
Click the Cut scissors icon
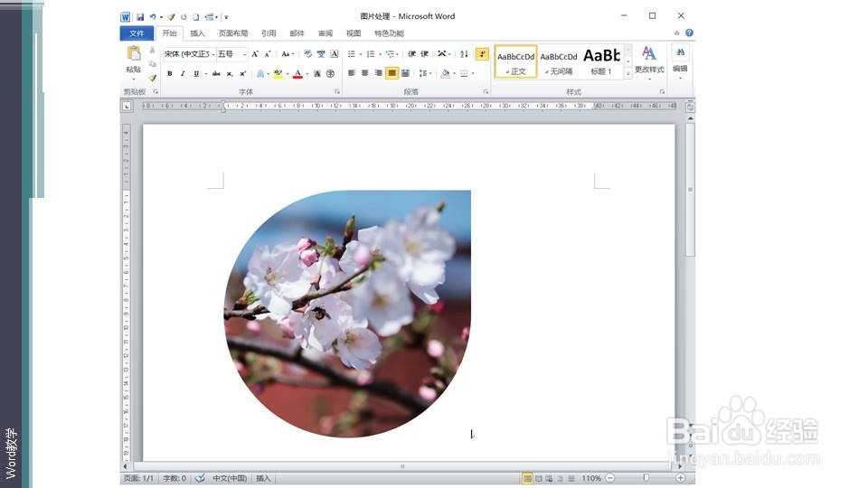click(152, 51)
